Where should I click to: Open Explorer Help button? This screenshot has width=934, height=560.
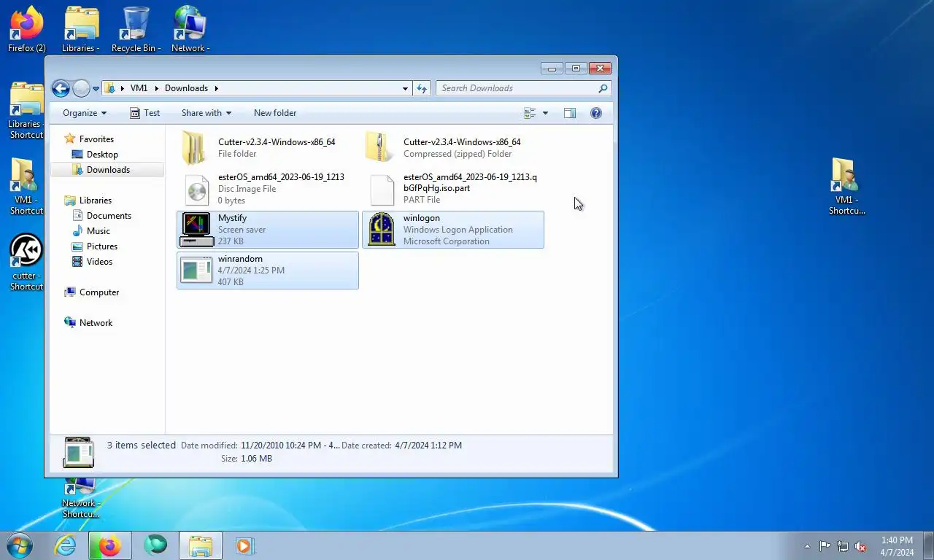tap(596, 113)
